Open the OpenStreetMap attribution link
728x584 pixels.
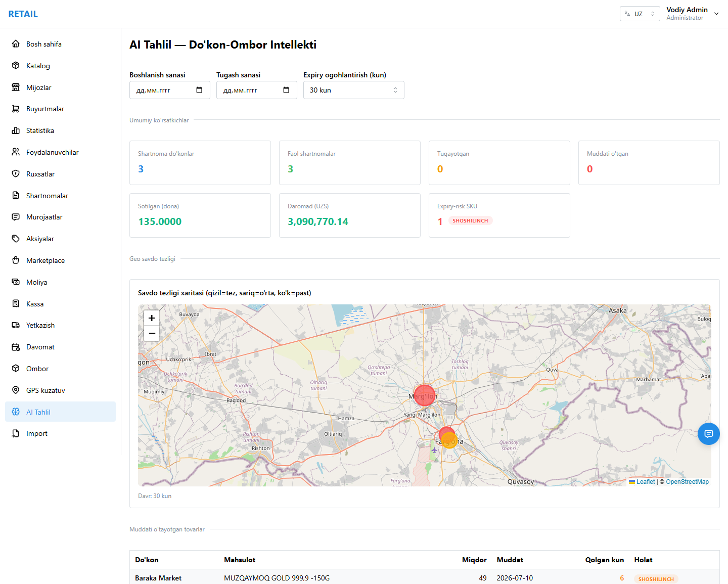pyautogui.click(x=687, y=482)
